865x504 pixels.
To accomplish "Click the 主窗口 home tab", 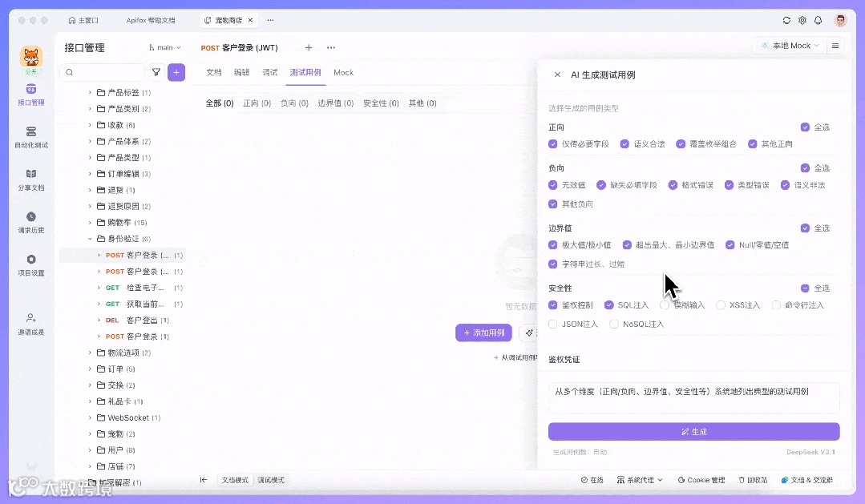I will (83, 20).
